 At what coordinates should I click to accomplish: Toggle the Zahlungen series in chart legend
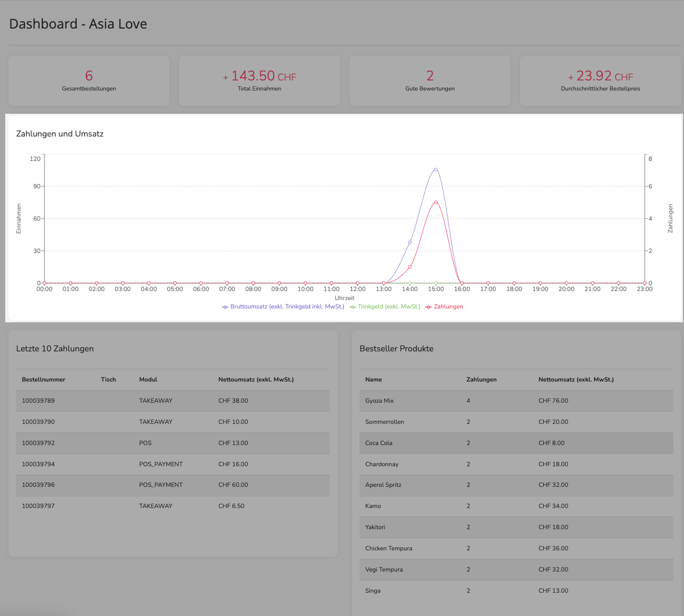pyautogui.click(x=444, y=306)
